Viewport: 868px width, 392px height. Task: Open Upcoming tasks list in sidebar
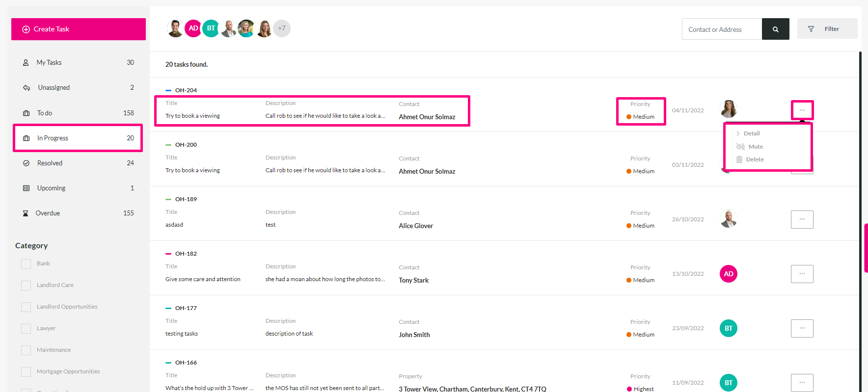[x=79, y=188]
